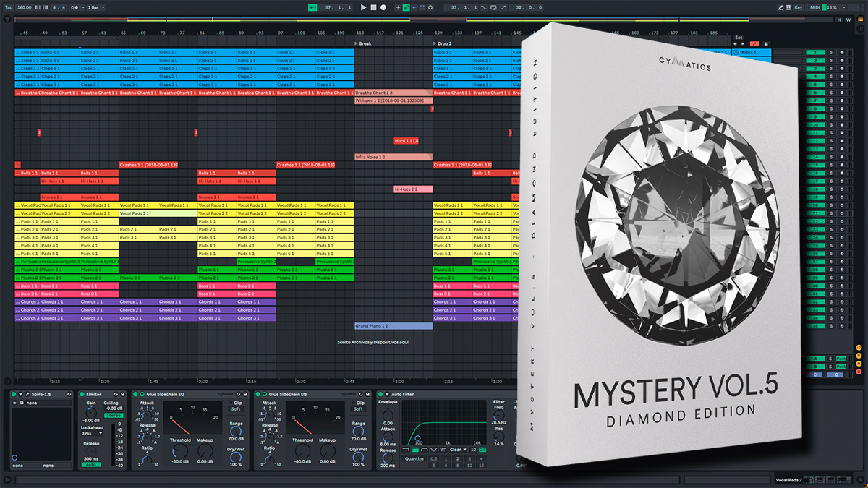Turn off the Spire-1.5 device activator

[14, 394]
